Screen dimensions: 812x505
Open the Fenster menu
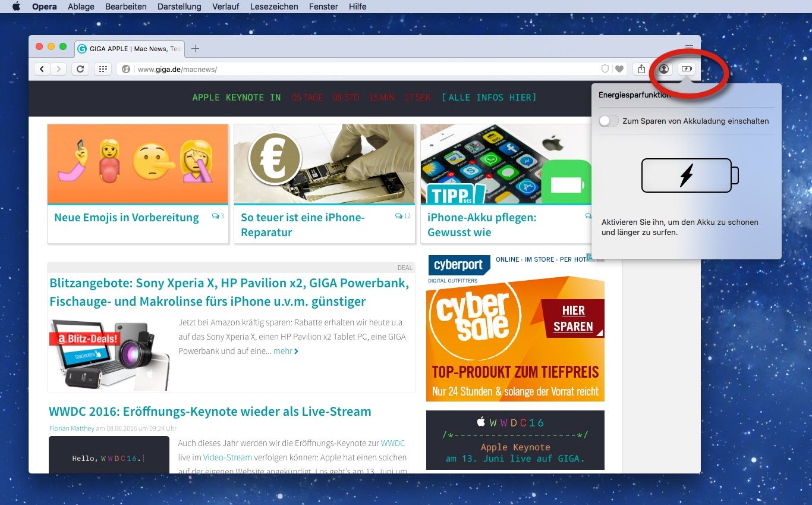[x=323, y=7]
